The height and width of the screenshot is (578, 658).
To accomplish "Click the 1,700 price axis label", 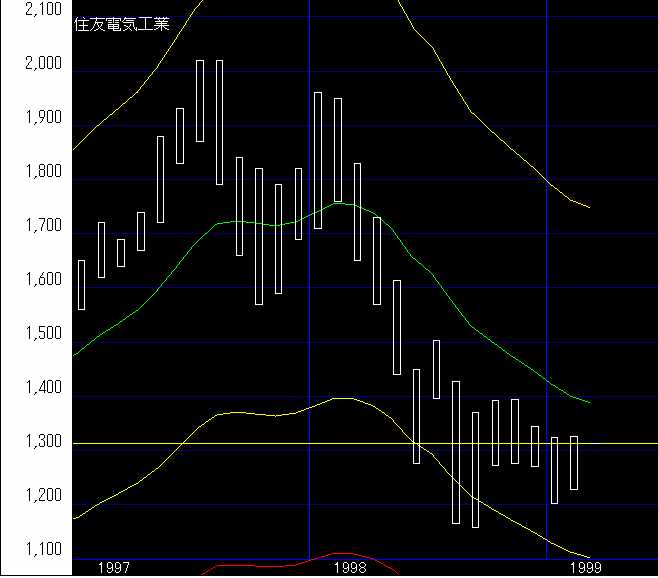I will 41,227.
